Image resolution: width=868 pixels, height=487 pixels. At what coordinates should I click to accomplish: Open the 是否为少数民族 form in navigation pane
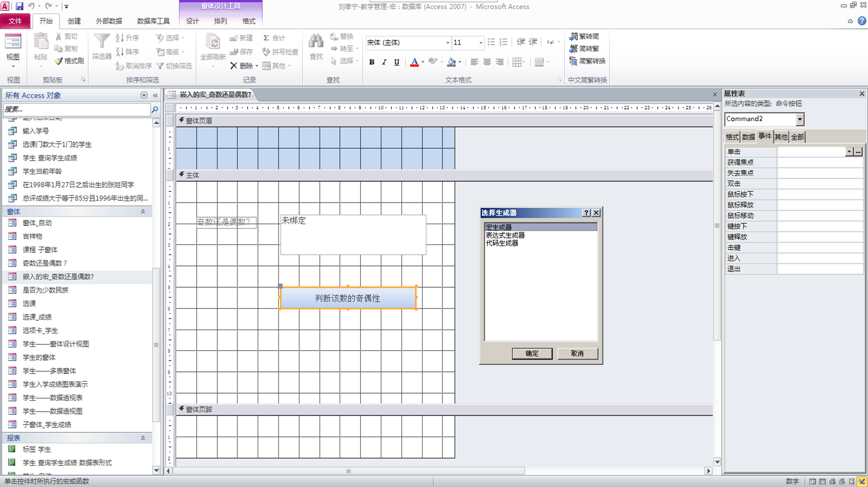click(46, 290)
